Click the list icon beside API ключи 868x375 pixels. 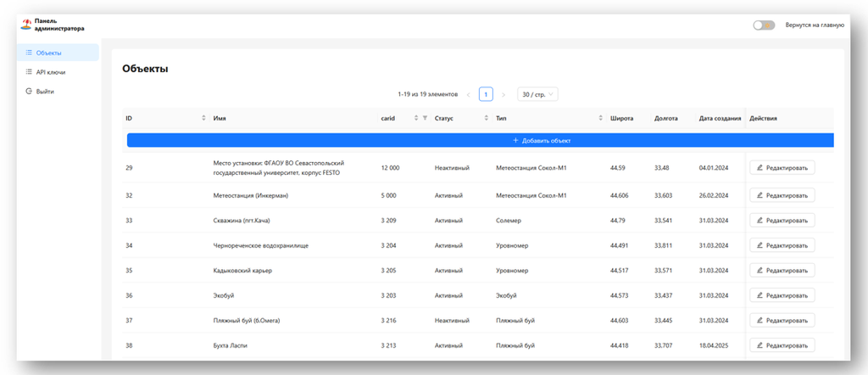coord(29,72)
